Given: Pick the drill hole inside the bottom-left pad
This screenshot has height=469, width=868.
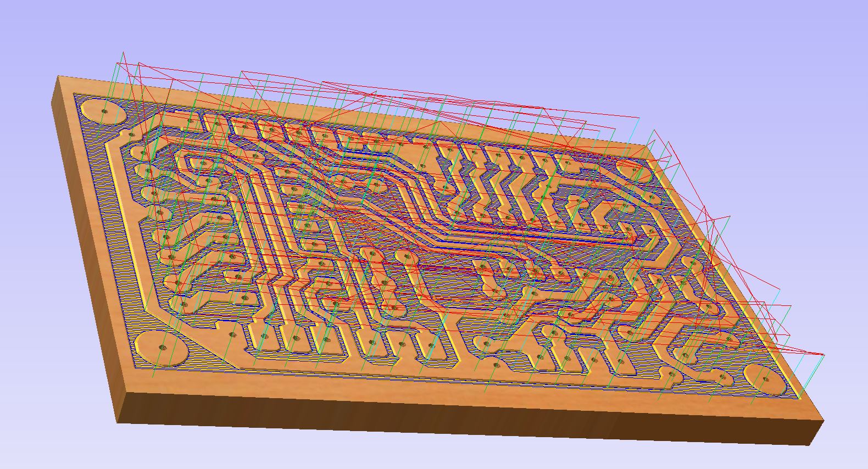Looking at the screenshot, I should point(162,347).
